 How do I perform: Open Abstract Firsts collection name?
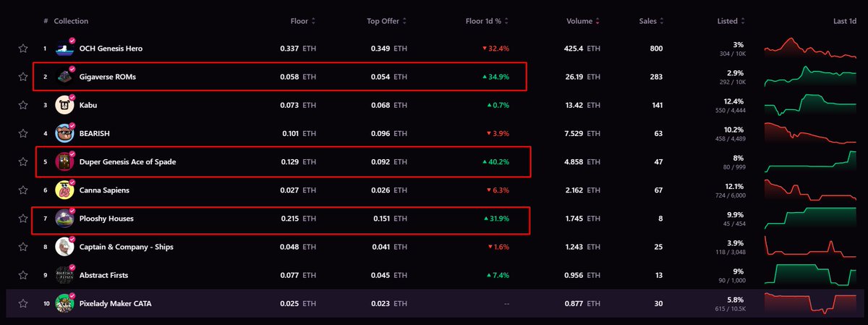coord(105,276)
